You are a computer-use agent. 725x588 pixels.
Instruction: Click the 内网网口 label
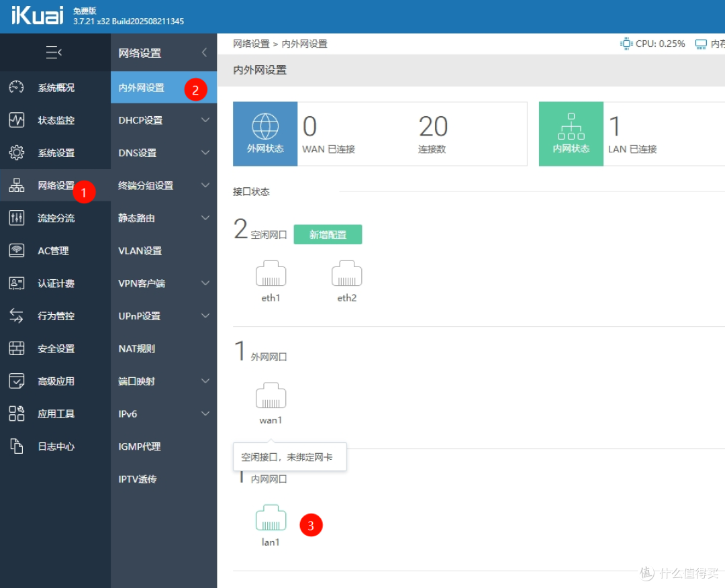point(269,479)
